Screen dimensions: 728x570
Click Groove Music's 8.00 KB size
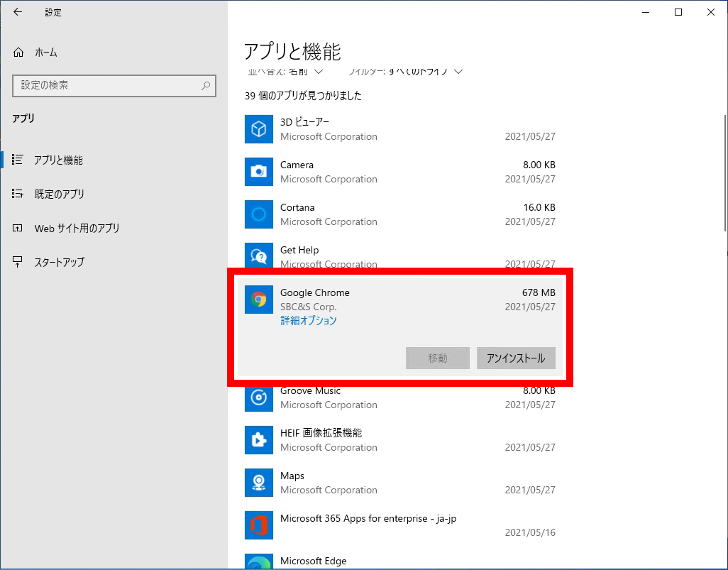539,390
